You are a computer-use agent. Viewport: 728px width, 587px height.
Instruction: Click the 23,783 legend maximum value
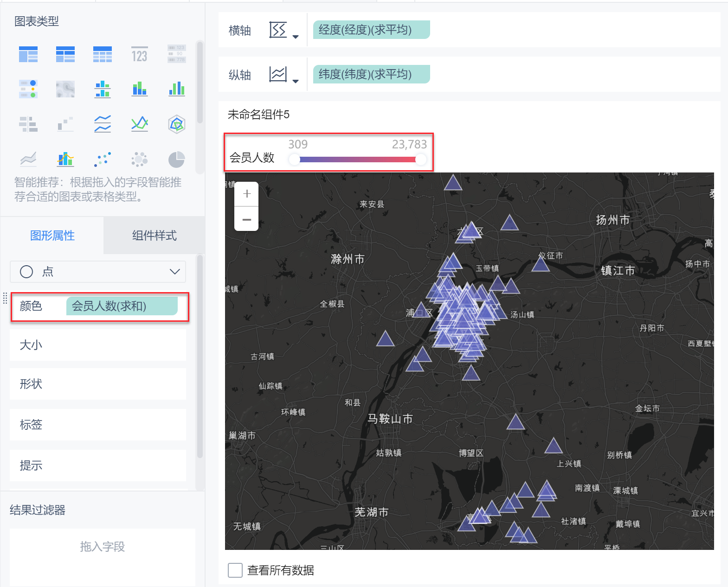[409, 144]
